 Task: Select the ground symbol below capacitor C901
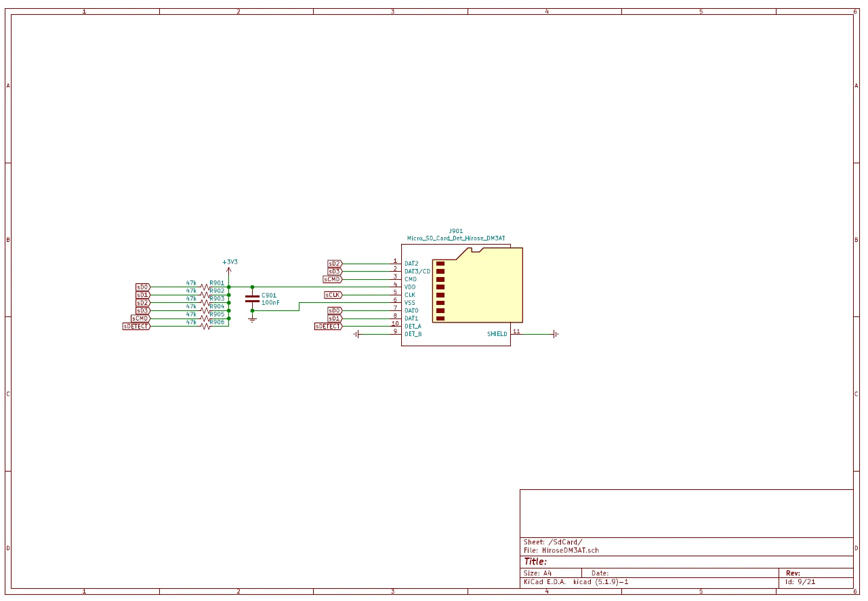point(252,318)
